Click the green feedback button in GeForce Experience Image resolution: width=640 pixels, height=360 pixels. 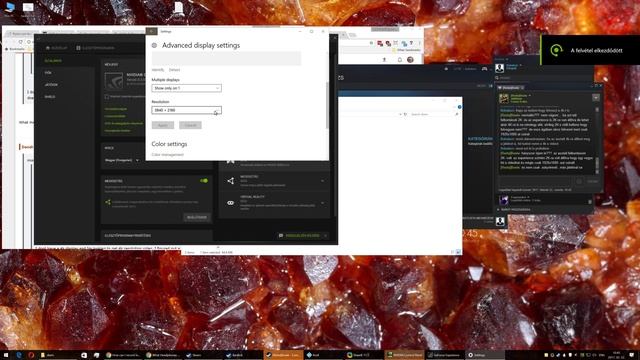303,236
